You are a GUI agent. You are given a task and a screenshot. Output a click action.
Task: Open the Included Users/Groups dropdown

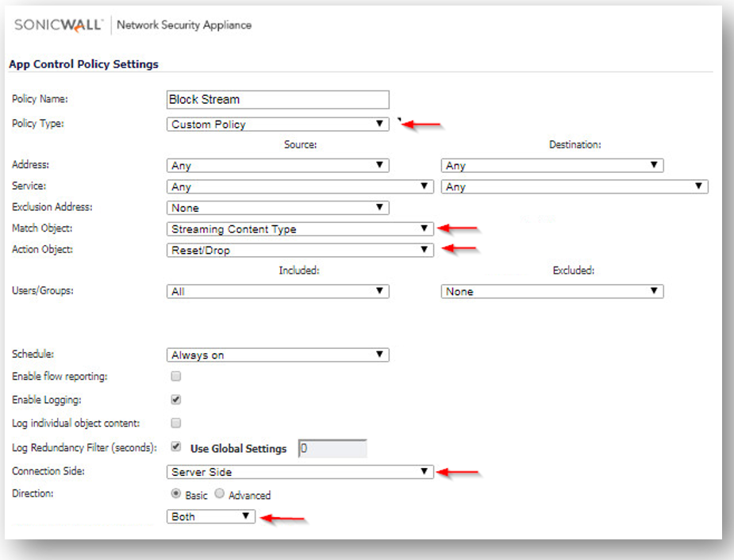pos(278,291)
